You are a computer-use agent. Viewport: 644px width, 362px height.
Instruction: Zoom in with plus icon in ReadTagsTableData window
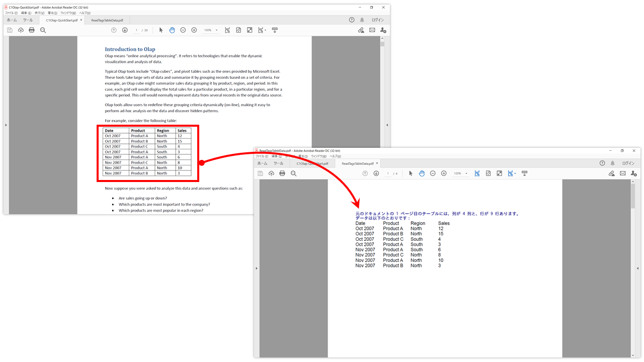[x=444, y=173]
